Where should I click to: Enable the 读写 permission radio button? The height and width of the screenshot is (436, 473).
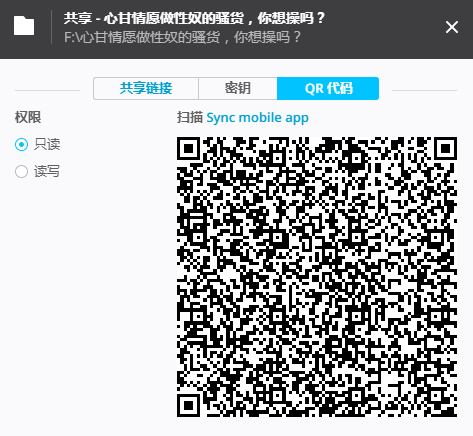[21, 171]
